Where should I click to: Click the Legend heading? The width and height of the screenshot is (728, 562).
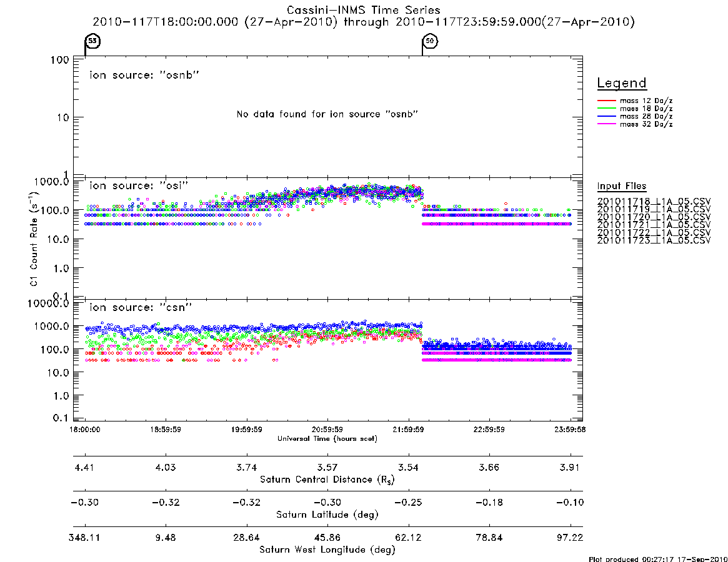[x=622, y=83]
